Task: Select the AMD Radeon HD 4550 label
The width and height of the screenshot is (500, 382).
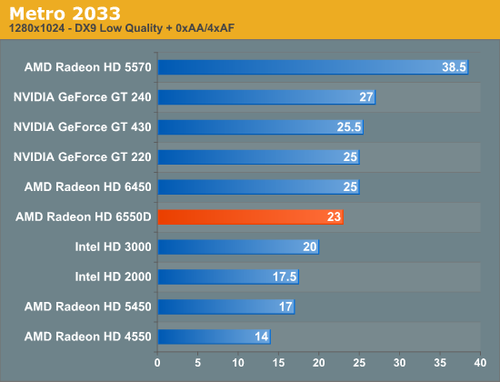Action: [x=88, y=336]
